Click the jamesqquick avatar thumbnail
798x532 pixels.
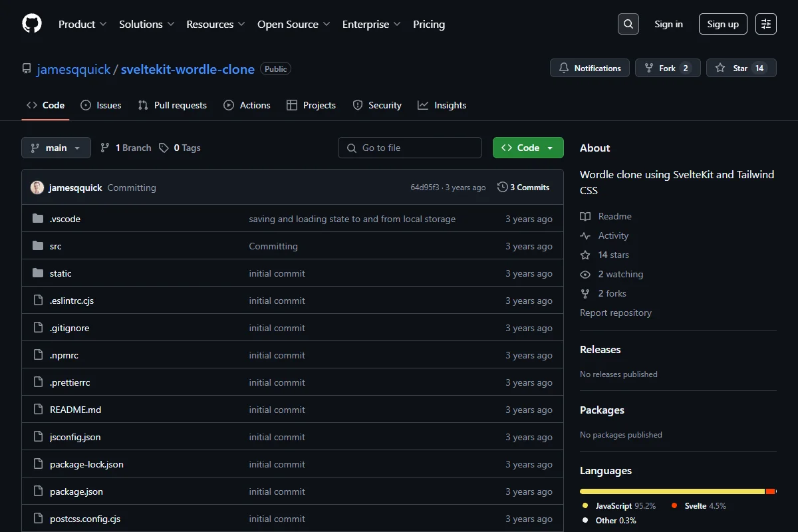point(37,188)
